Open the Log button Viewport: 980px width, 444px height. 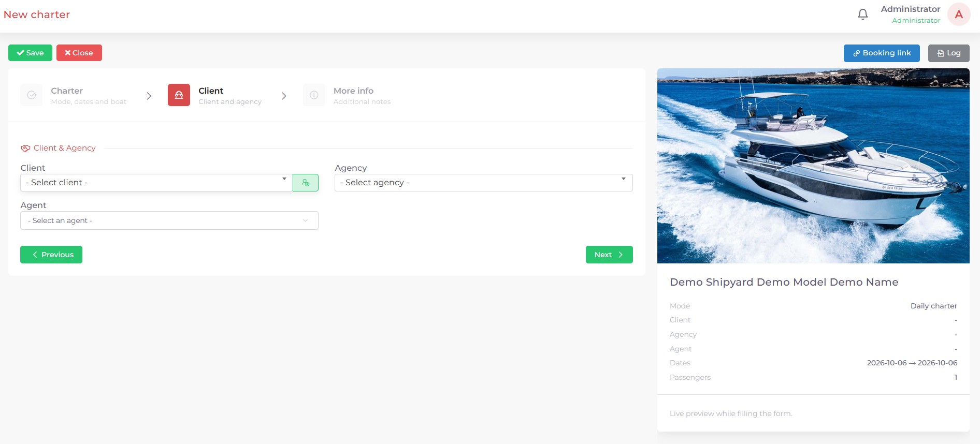click(x=948, y=53)
